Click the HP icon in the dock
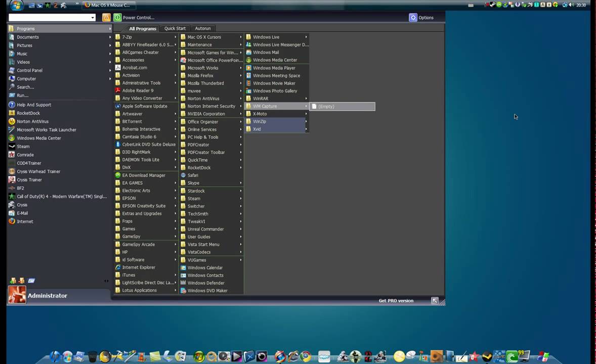 55,356
